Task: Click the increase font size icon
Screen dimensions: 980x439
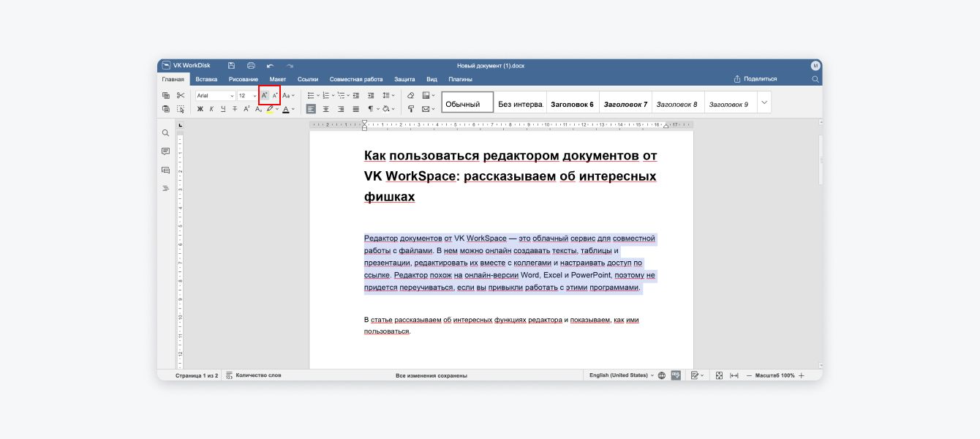Action: pos(265,96)
